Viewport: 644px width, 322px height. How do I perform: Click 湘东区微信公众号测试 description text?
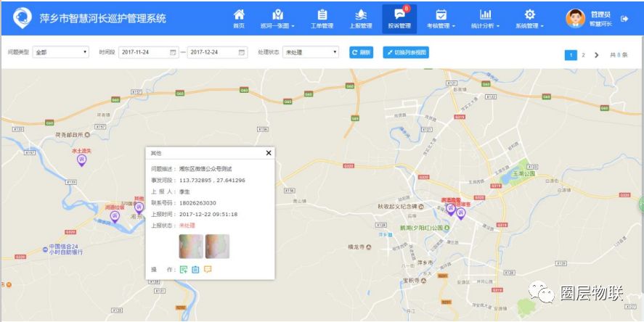pyautogui.click(x=205, y=168)
